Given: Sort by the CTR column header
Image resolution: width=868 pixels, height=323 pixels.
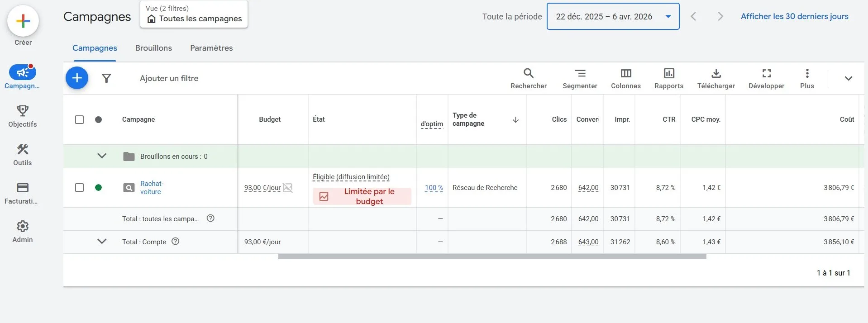Looking at the screenshot, I should 669,119.
